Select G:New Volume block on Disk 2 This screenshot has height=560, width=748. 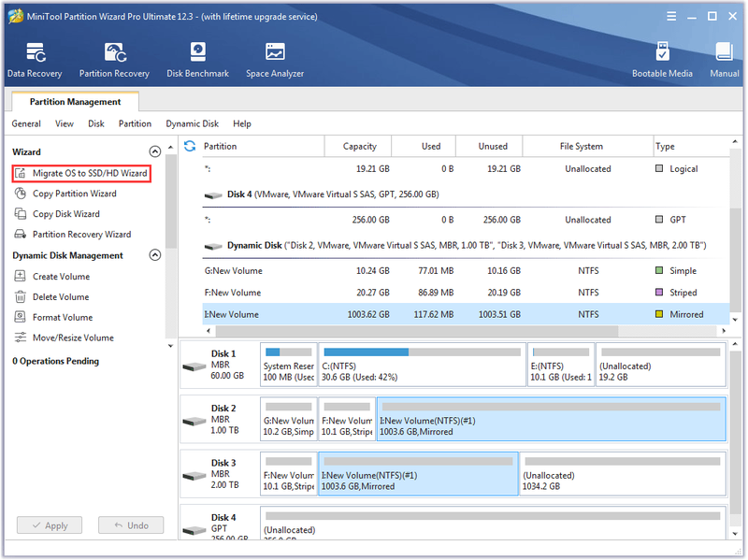point(289,419)
